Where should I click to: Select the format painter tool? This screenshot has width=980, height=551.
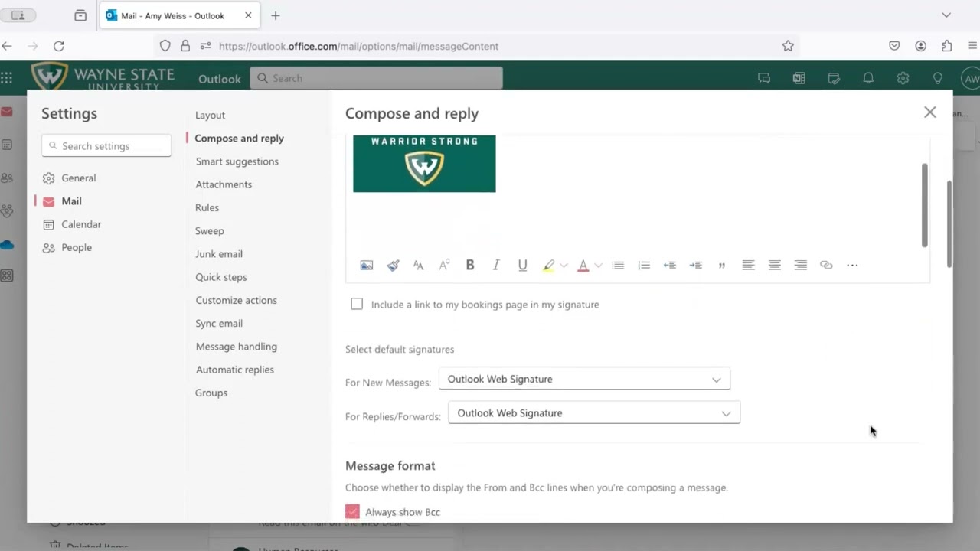(x=393, y=266)
